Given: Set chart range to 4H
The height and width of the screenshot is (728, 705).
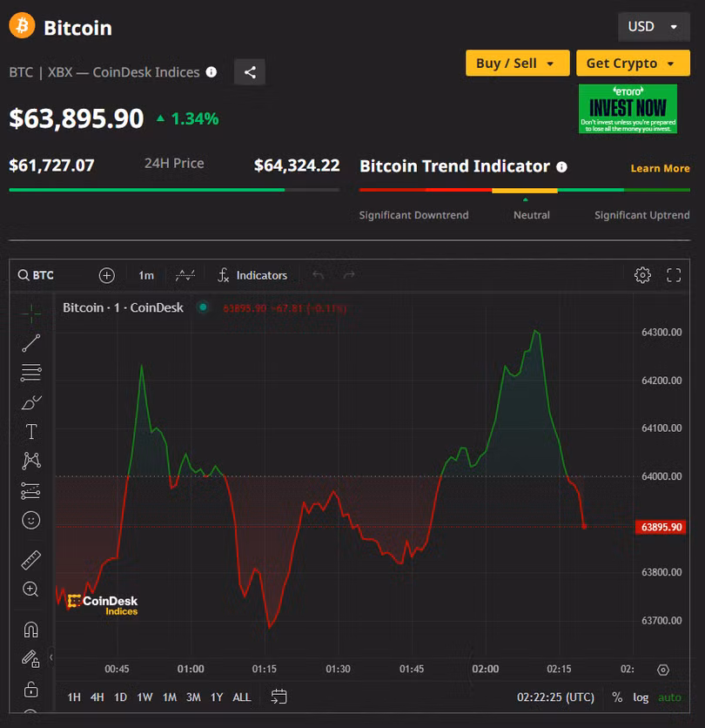Looking at the screenshot, I should (x=97, y=697).
